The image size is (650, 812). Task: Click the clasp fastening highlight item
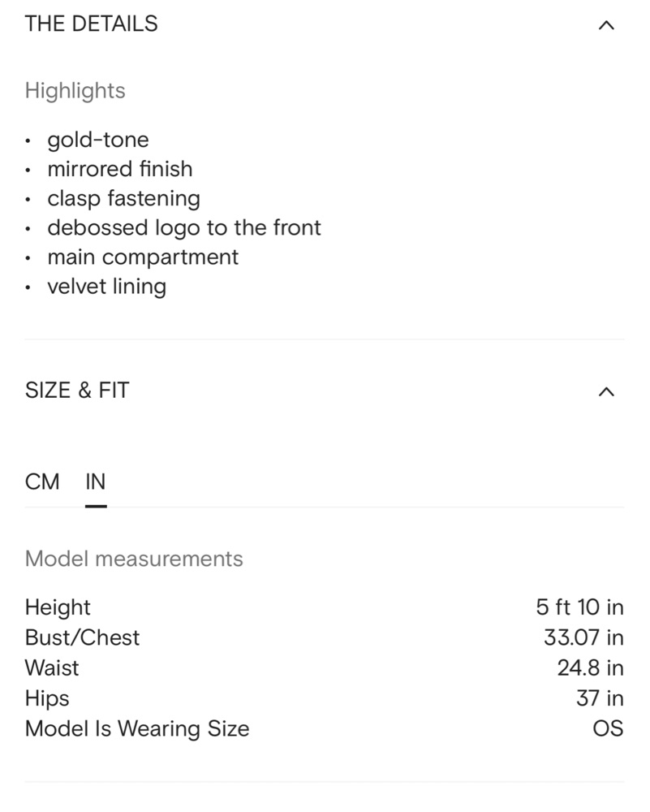123,198
